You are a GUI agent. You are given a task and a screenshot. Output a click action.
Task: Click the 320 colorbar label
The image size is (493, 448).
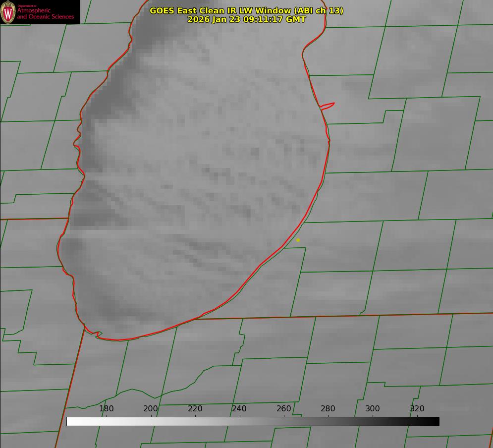[x=417, y=408]
